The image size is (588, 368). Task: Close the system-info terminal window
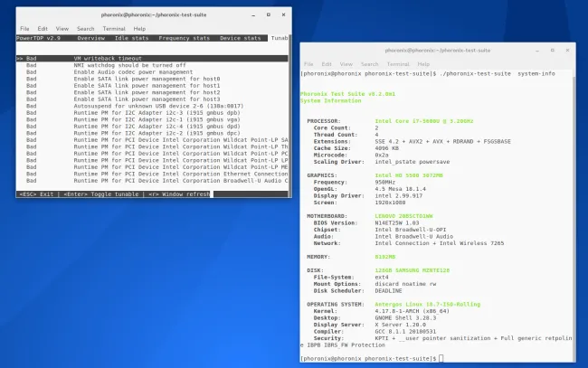(x=567, y=51)
